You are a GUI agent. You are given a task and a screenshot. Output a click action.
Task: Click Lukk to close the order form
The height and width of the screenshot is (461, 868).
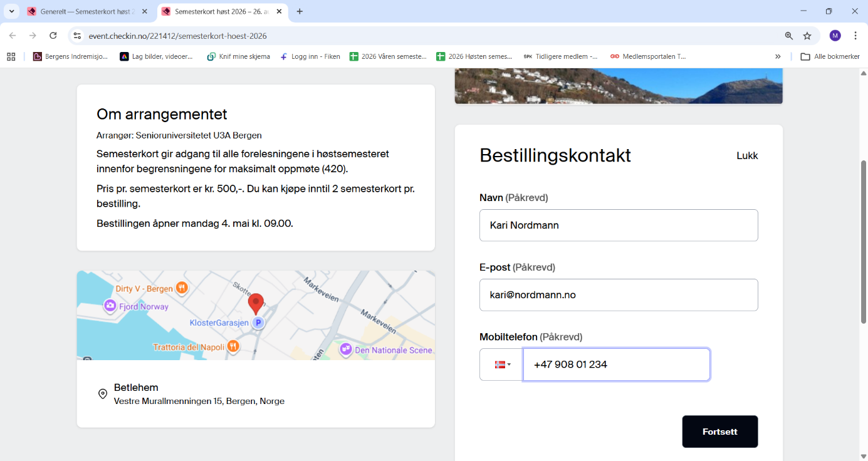tap(747, 156)
